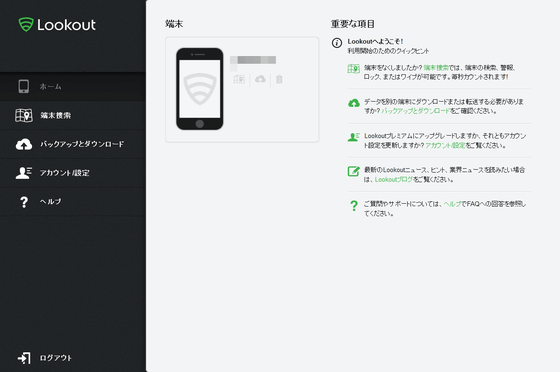This screenshot has width=560, height=372.
Task: Open ヘルプ in the sidebar
Action: tap(73, 202)
